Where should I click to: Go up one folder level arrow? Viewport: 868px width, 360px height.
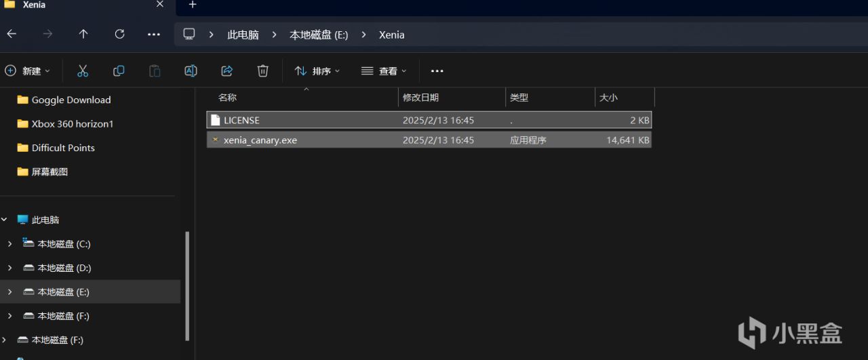(83, 34)
